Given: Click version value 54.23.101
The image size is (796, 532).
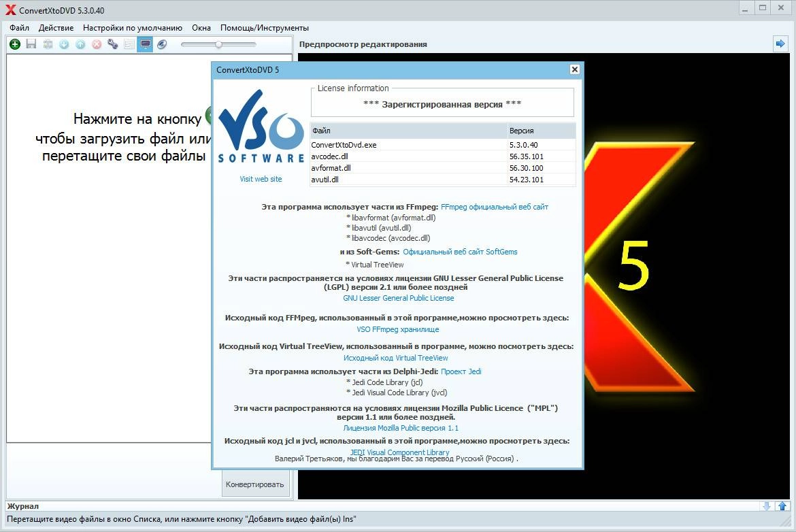Looking at the screenshot, I should (x=527, y=180).
